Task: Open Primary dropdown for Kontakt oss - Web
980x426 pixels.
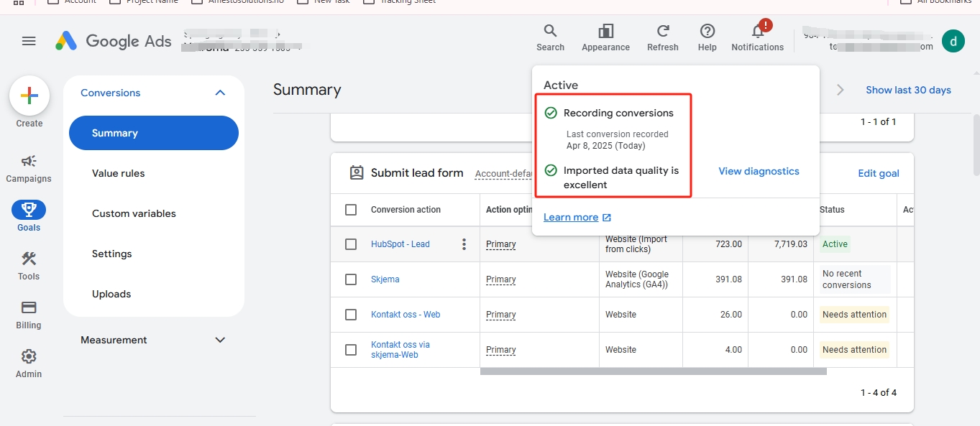Action: 501,315
